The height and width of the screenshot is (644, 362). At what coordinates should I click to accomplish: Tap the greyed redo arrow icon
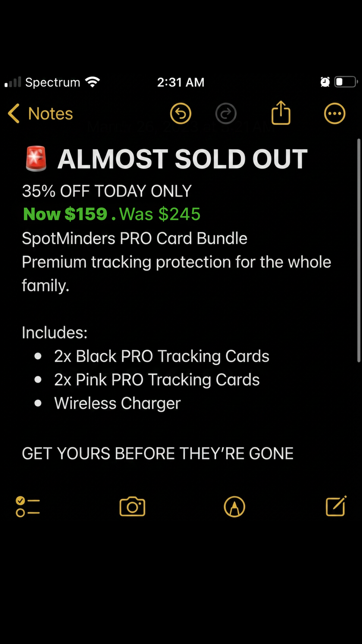tap(226, 114)
